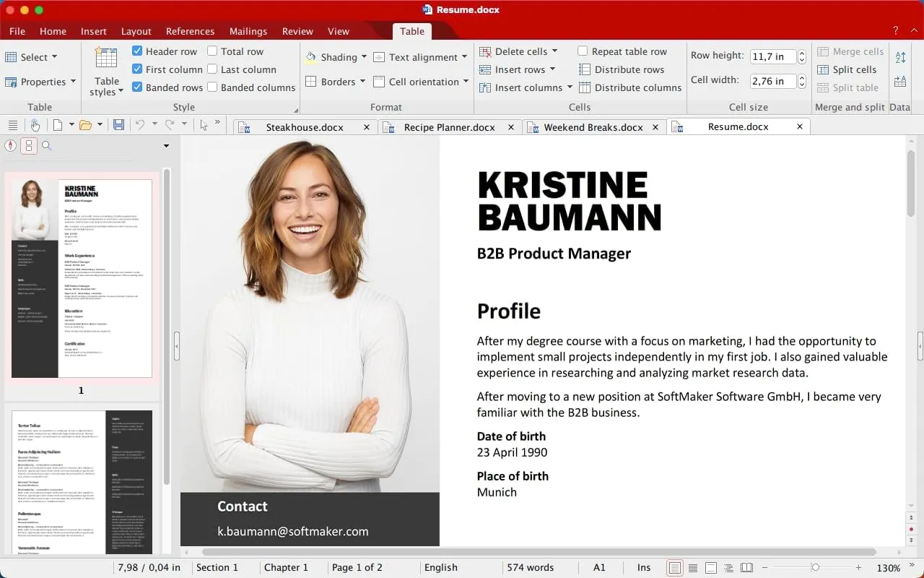
Task: Expand the Insert columns dropdown
Action: point(569,87)
